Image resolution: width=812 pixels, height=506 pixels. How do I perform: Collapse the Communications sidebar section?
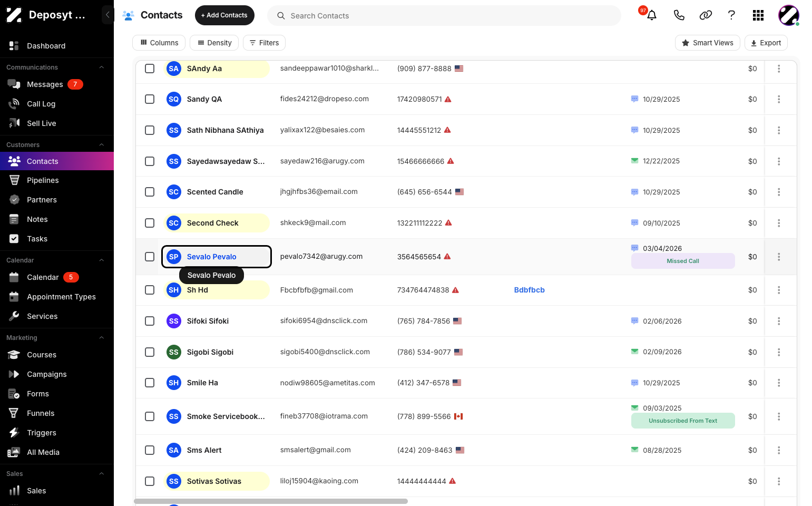(x=102, y=67)
